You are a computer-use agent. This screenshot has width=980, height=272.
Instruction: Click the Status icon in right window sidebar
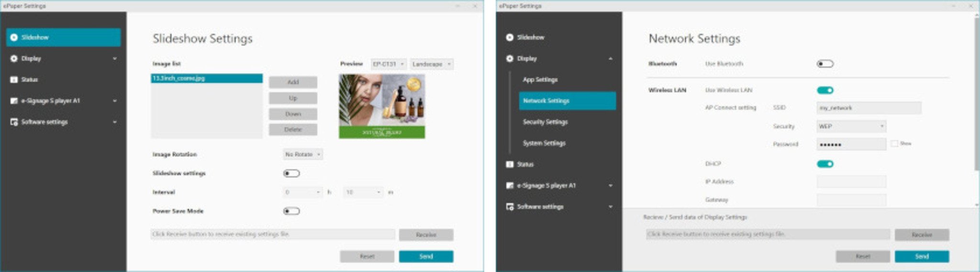510,164
